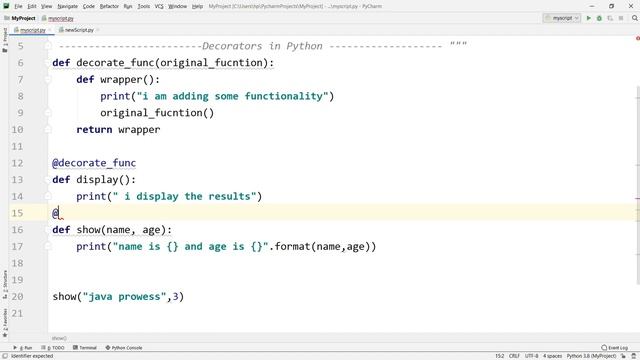Open the Window menu
Viewport: 640px width, 360px height.
pos(177,6)
